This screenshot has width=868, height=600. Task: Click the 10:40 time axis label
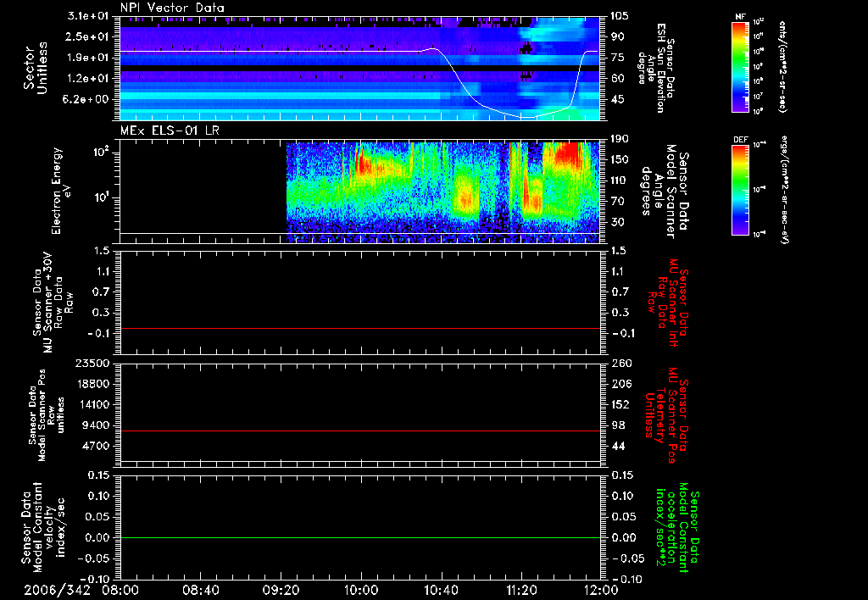(441, 589)
